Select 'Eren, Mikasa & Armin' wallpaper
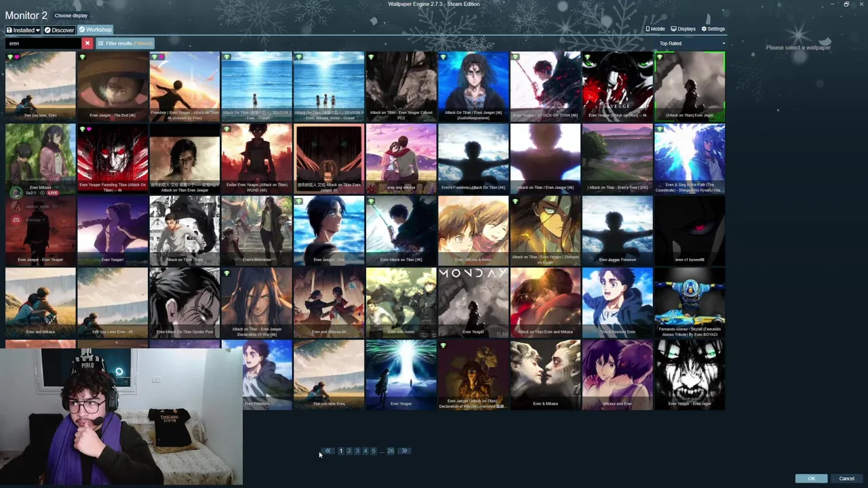 click(x=473, y=230)
